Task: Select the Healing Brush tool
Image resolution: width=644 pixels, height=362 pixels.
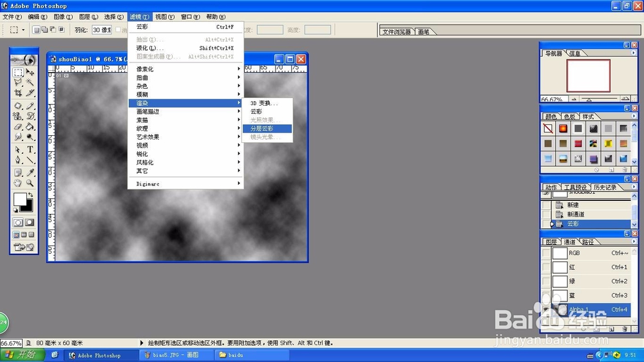Action: [17, 106]
